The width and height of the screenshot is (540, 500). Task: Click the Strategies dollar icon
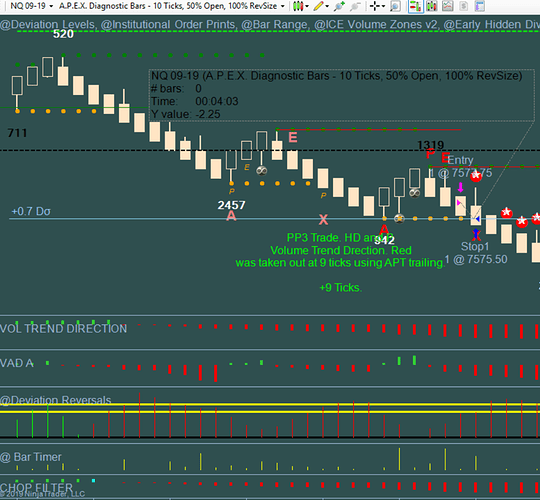coord(464,6)
